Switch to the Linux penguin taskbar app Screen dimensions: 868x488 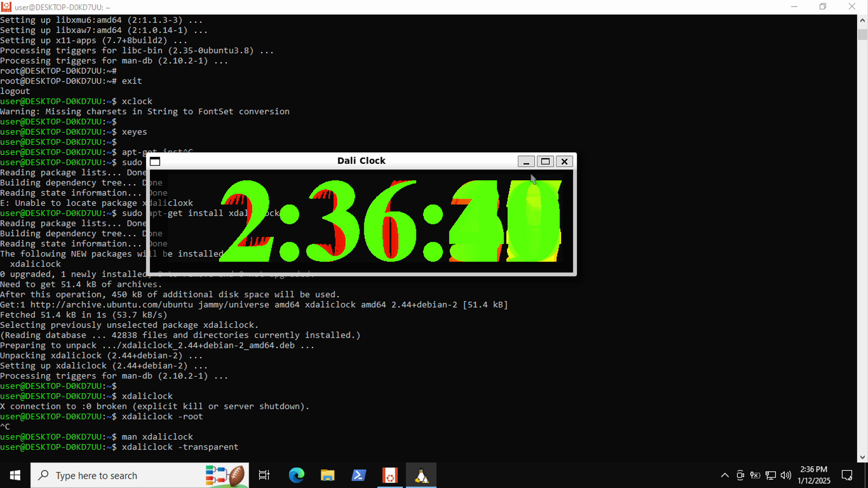point(421,475)
